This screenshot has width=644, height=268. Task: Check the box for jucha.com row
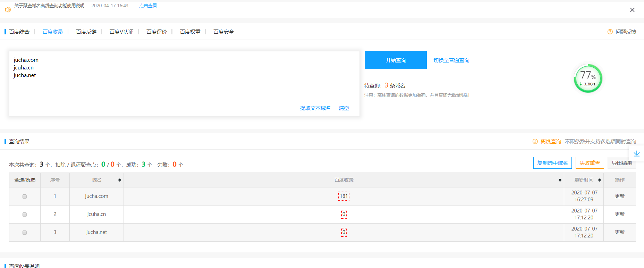[x=25, y=196]
